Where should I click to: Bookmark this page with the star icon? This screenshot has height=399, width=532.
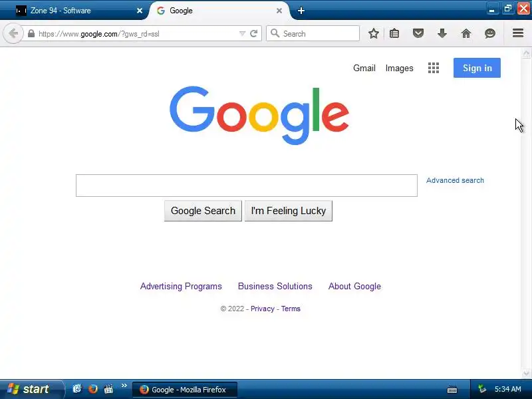374,33
